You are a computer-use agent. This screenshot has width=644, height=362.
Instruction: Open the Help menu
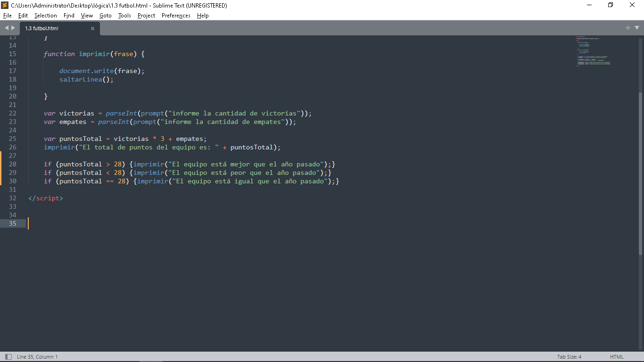(203, 16)
